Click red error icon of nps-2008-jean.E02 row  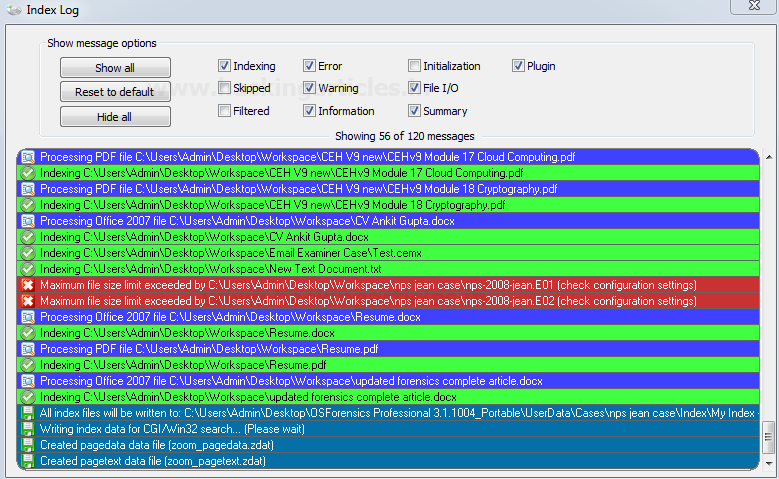pos(28,301)
